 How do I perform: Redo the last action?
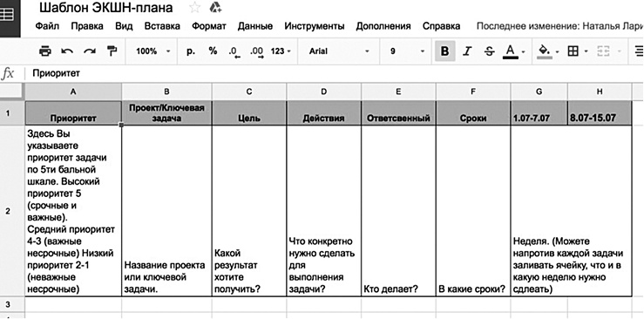tap(89, 51)
